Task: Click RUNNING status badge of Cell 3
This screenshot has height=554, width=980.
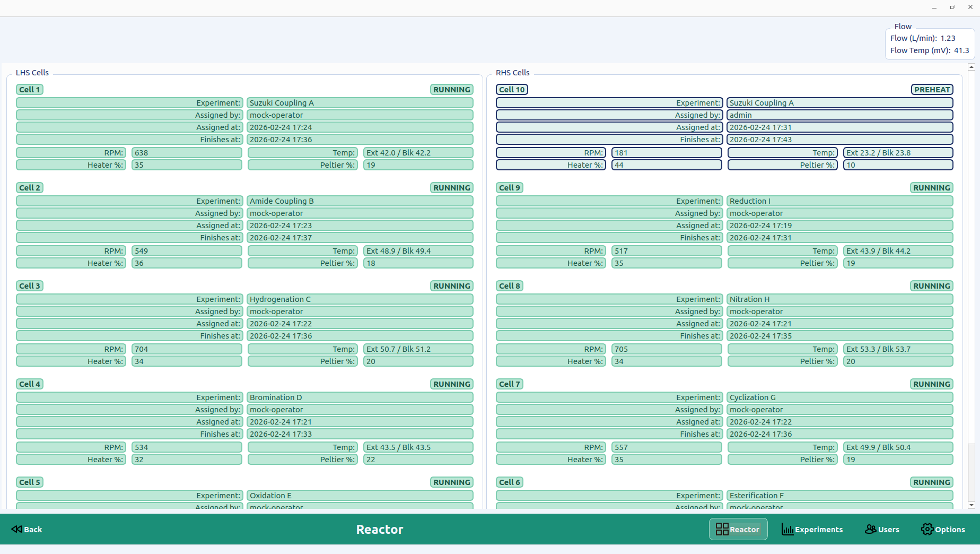Action: tap(451, 286)
